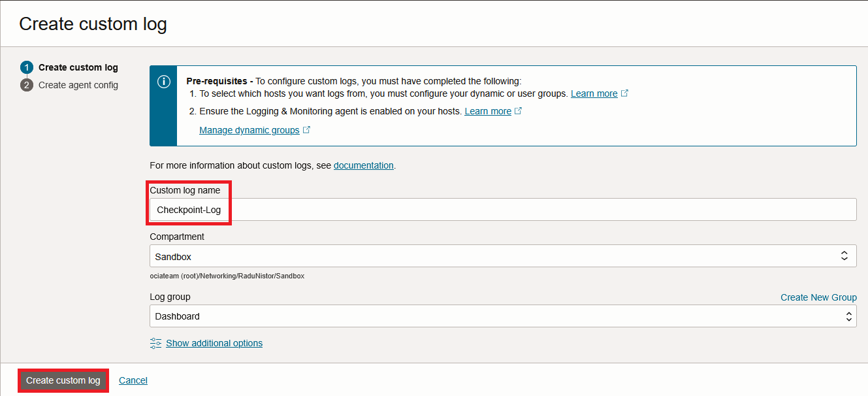
Task: Click the Create New Group link
Action: point(818,297)
